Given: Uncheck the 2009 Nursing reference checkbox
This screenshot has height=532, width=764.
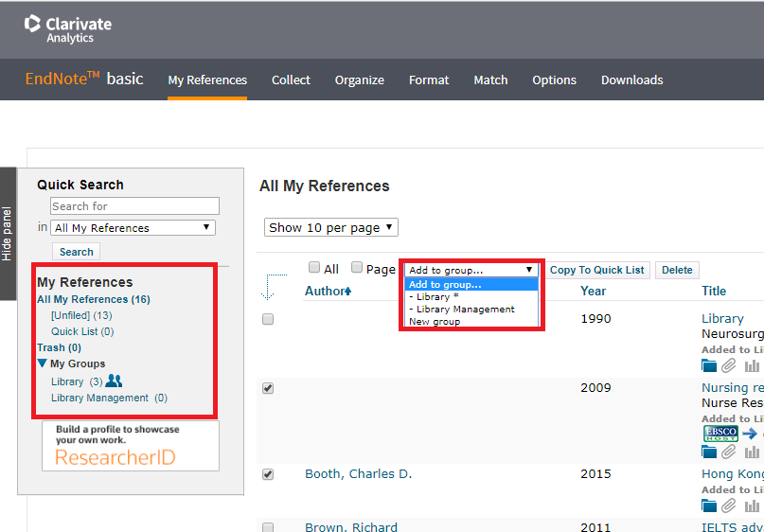Looking at the screenshot, I should tap(268, 388).
